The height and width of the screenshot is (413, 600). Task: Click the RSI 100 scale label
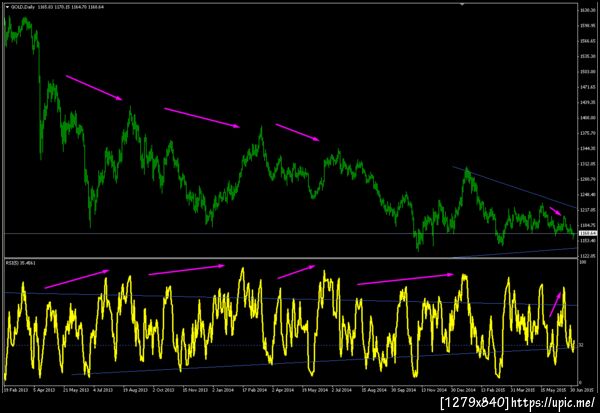pos(583,262)
